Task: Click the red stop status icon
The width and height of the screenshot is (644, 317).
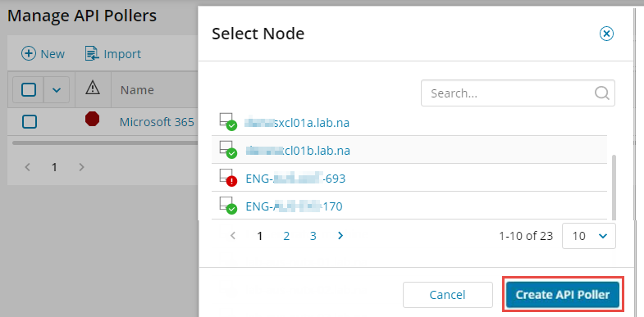Action: [92, 120]
